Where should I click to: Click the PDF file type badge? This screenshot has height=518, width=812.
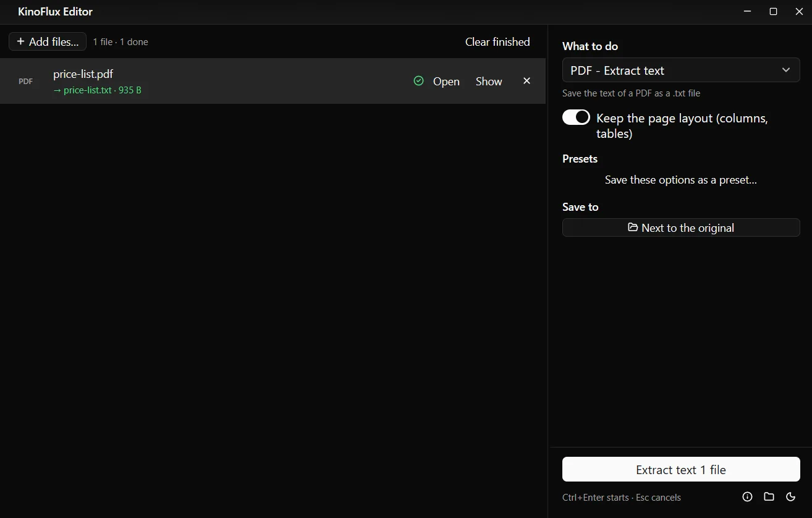coord(26,82)
